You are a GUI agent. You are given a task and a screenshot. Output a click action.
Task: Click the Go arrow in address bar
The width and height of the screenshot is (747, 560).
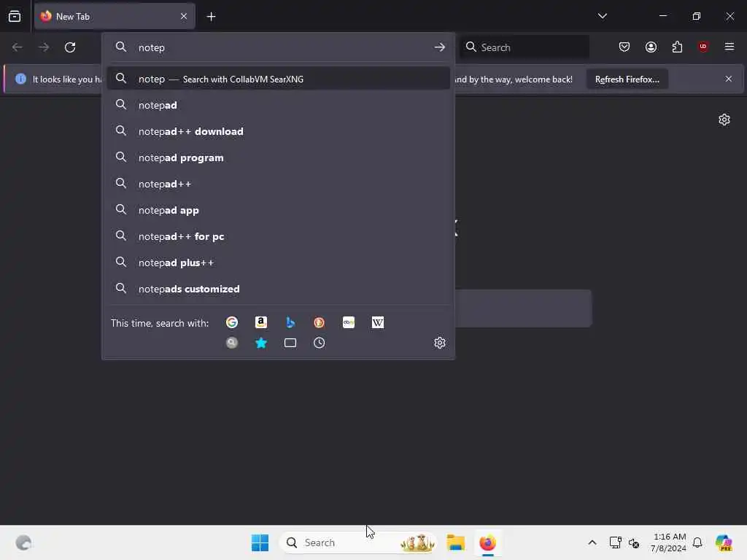point(440,47)
